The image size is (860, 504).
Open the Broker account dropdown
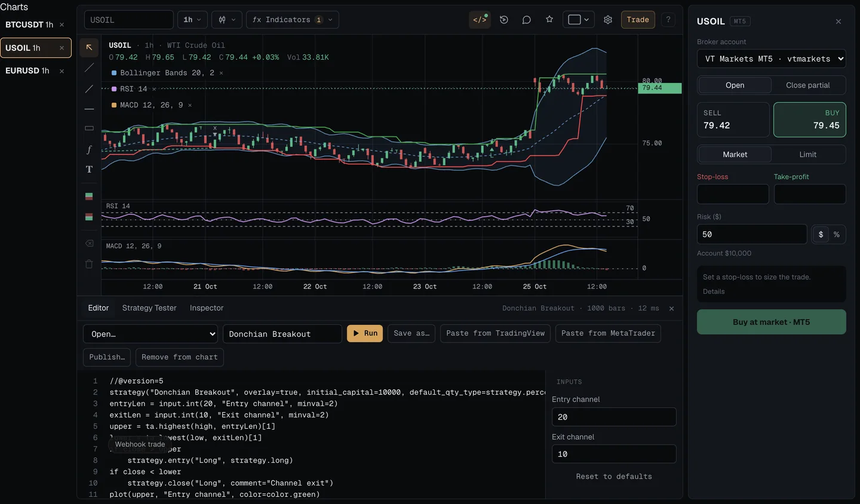point(772,59)
